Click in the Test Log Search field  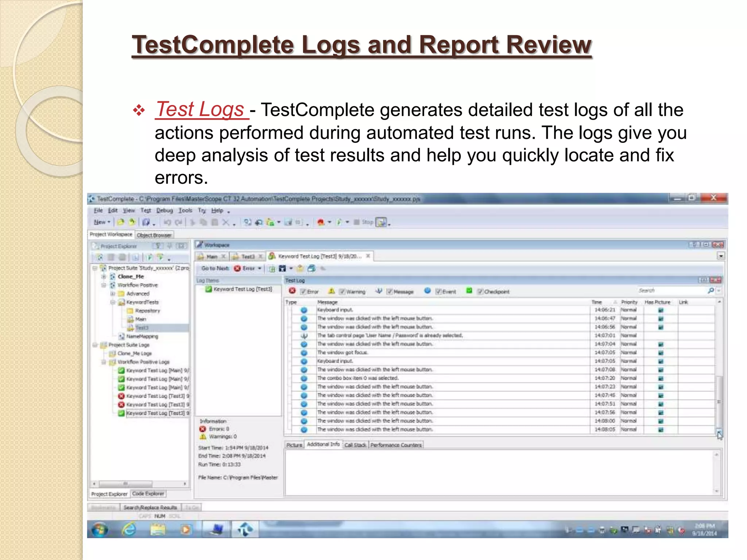(x=670, y=291)
